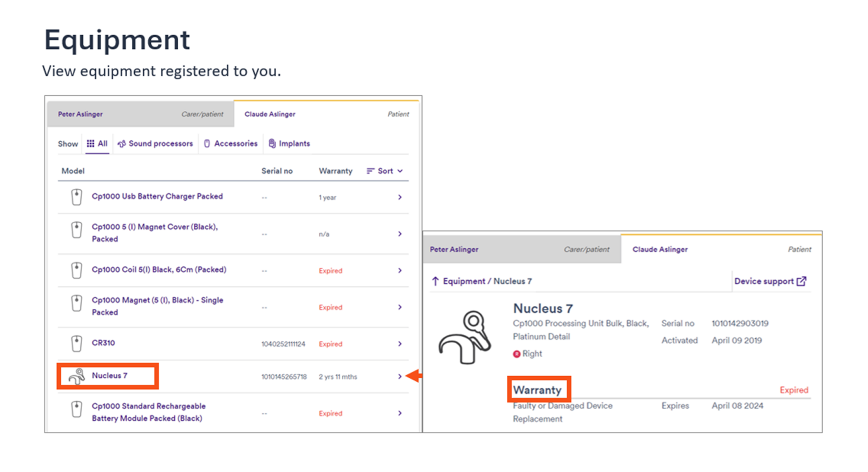868x472 pixels.
Task: Click the Cp1000 Usb Battery Charger device icon
Action: pyautogui.click(x=76, y=197)
